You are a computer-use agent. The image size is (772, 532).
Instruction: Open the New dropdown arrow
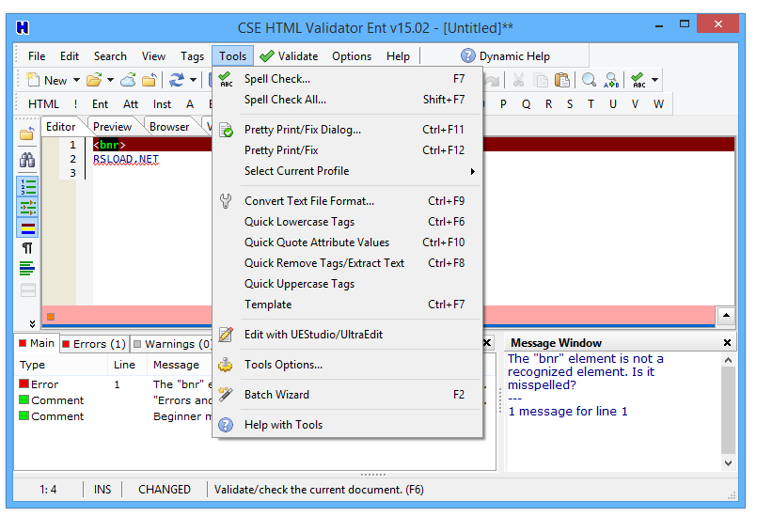coord(76,80)
